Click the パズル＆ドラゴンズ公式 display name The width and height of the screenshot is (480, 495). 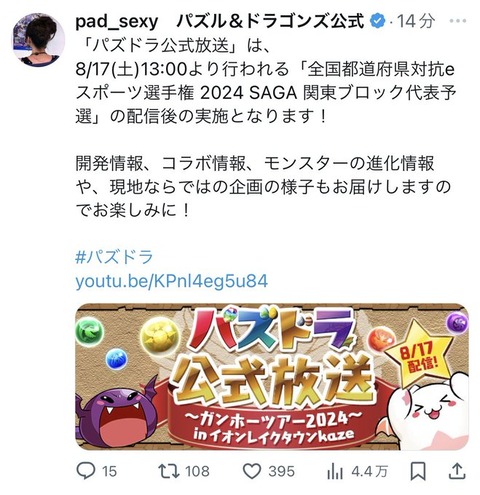(x=270, y=21)
